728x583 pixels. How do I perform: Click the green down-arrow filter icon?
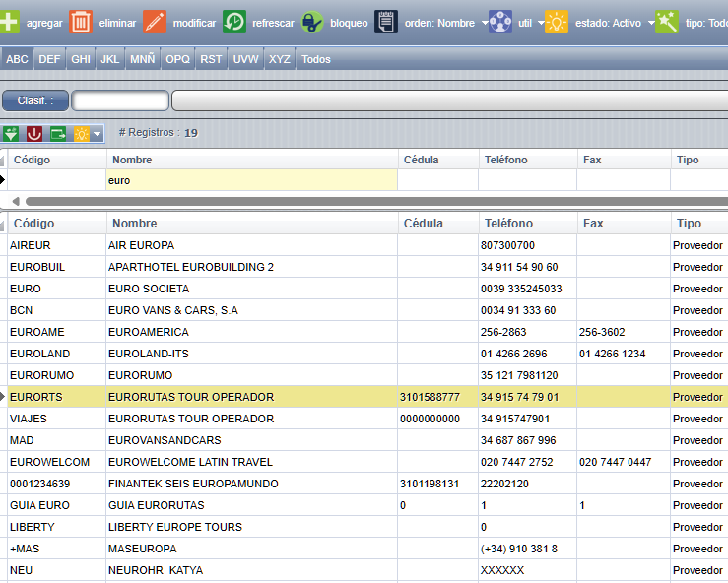(11, 133)
